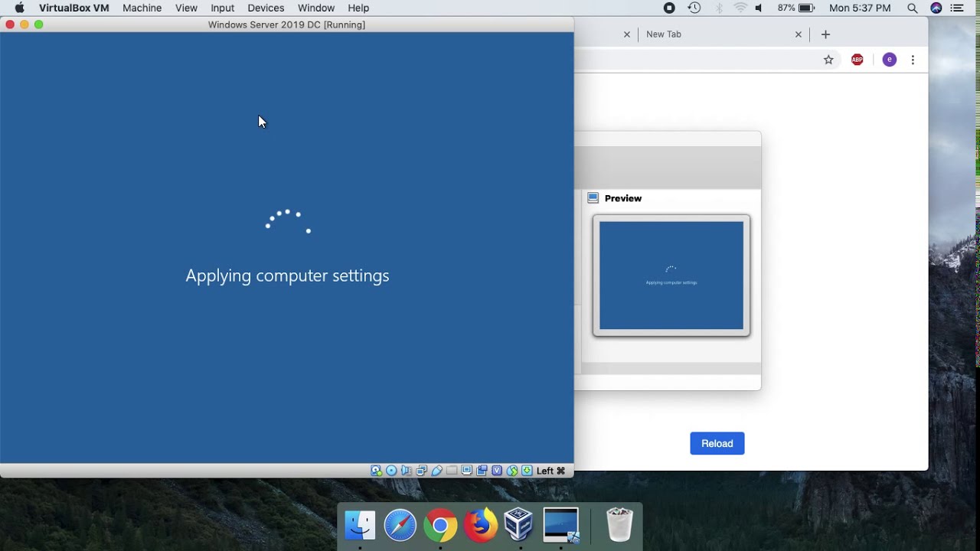The image size is (980, 551).
Task: Launch Safari from the Dock
Action: pyautogui.click(x=400, y=525)
